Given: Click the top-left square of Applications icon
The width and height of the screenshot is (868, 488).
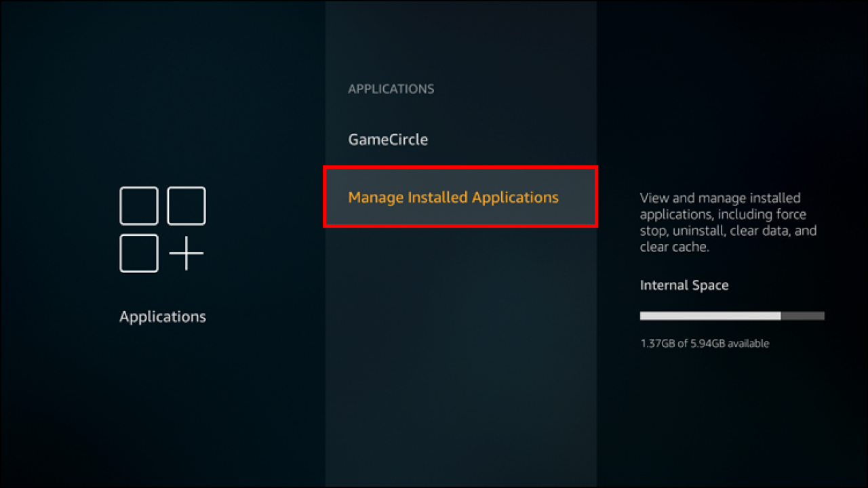Looking at the screenshot, I should (139, 206).
